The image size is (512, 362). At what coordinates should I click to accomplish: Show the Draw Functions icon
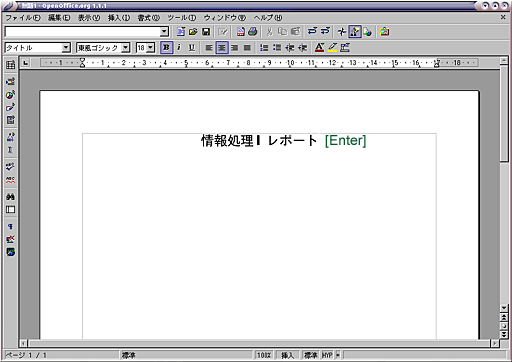click(x=10, y=107)
